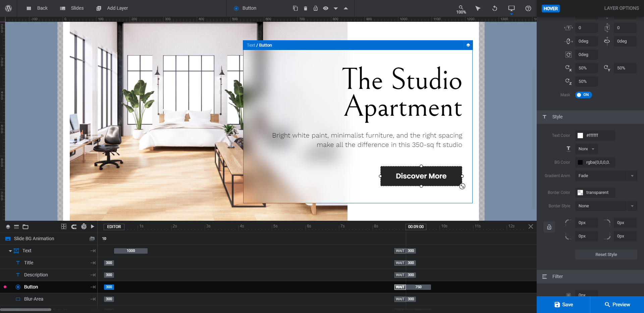Click the Title row end-frame arrow icon
The image size is (644, 313).
[x=93, y=263]
